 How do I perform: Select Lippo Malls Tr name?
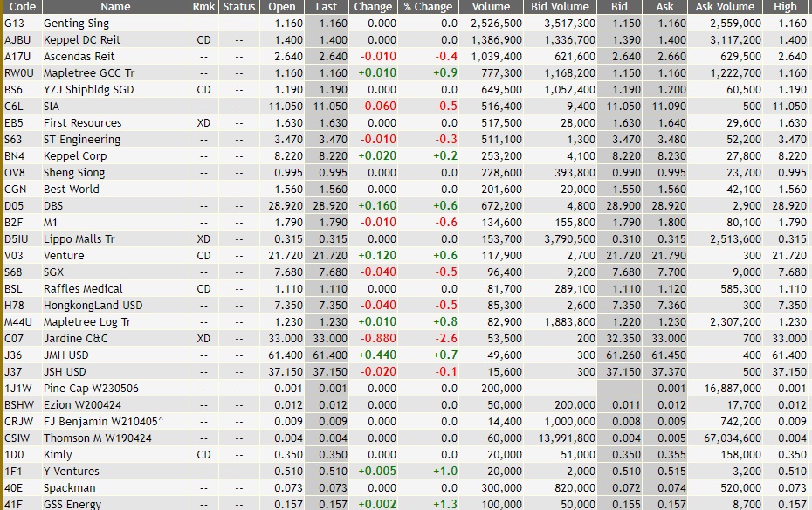79,238
